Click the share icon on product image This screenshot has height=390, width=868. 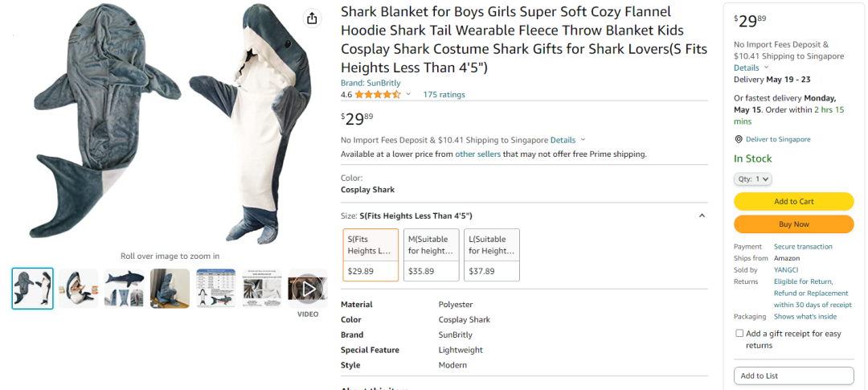(312, 18)
